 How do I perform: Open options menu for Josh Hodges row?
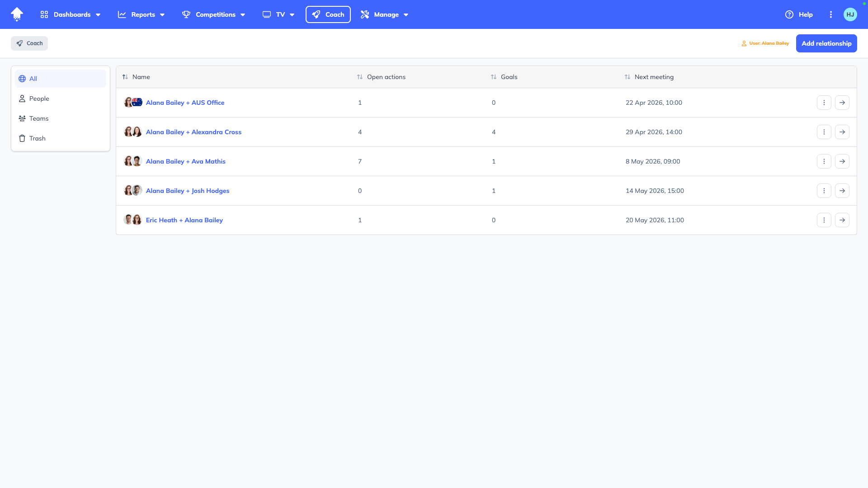pos(824,191)
